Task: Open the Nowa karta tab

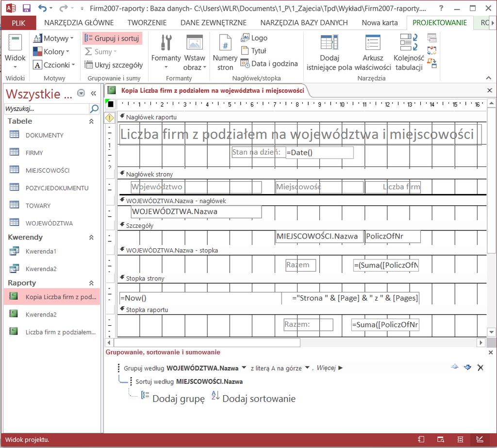Action: (x=380, y=23)
